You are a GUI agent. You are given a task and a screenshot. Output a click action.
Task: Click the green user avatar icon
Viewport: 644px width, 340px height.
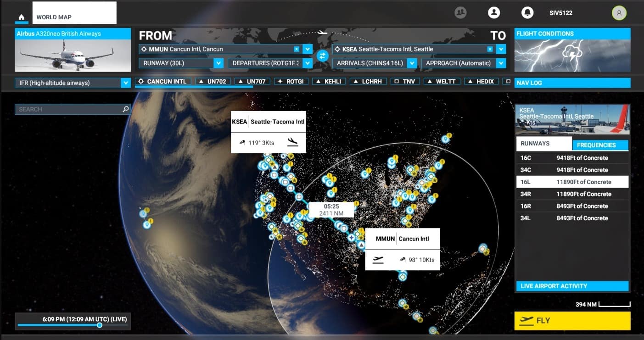click(619, 13)
